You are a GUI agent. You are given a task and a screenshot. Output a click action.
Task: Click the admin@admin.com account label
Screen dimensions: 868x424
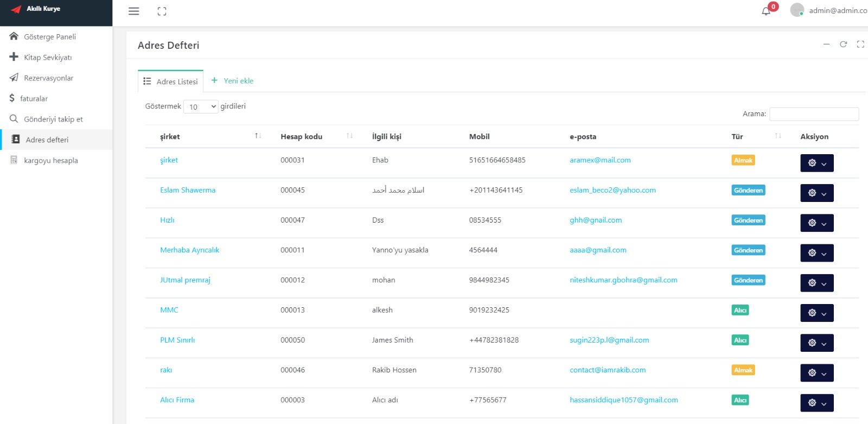click(x=838, y=10)
